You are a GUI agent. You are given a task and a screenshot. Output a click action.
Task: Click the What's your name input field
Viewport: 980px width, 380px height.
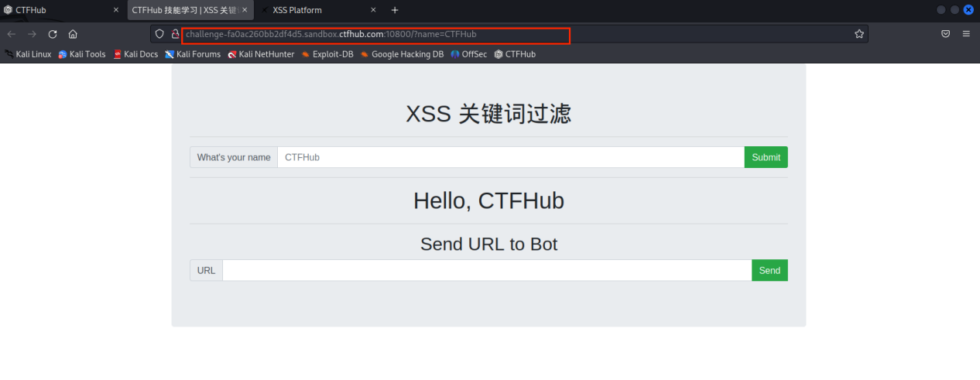tap(511, 157)
